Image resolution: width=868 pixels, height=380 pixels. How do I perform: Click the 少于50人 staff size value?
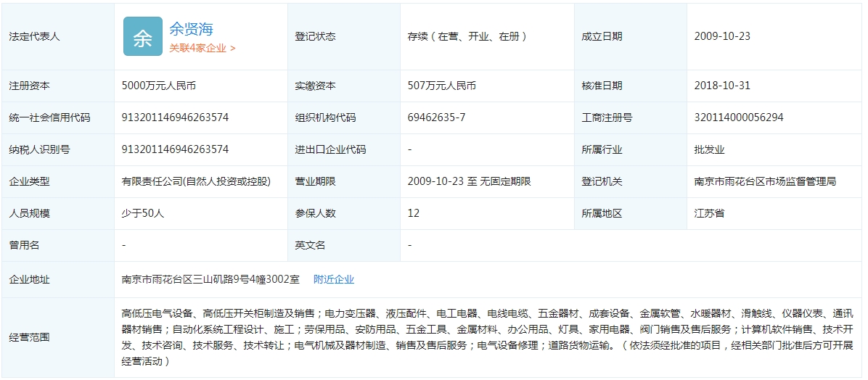coord(143,213)
